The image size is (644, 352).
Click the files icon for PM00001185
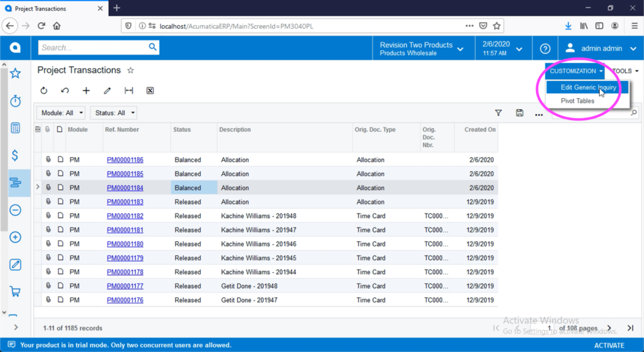[48, 173]
